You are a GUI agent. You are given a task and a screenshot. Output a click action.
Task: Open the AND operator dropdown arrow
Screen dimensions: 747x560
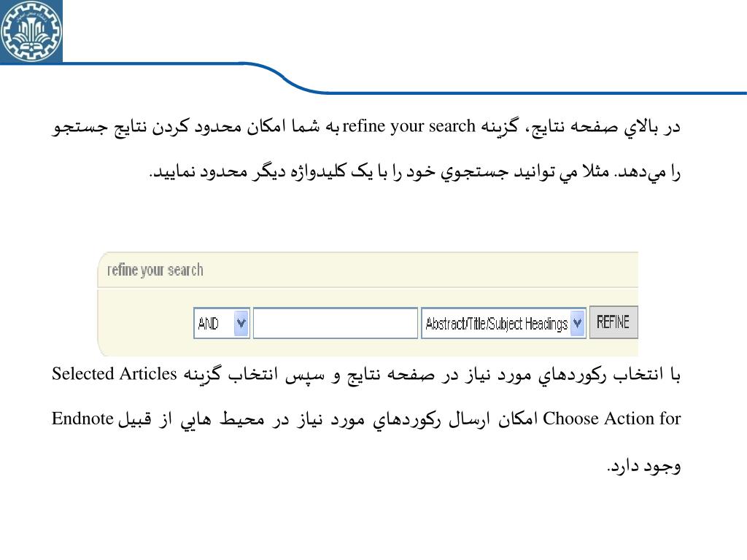[x=241, y=323]
